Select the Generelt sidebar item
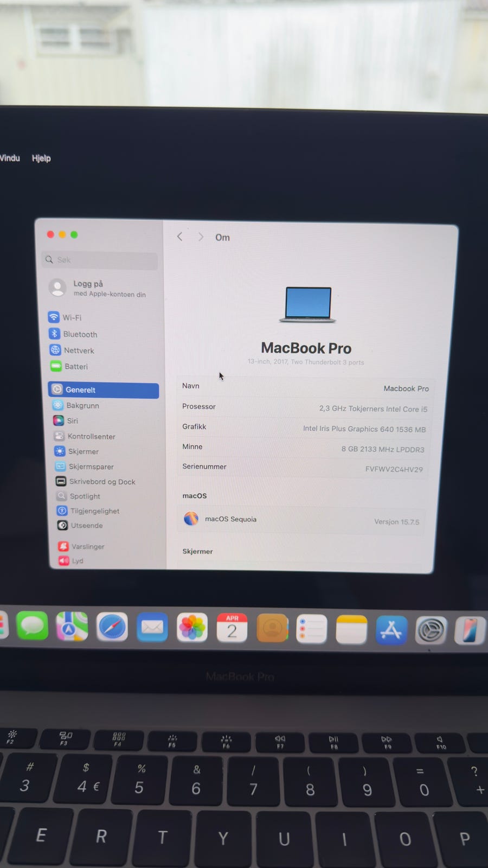This screenshot has width=488, height=868. click(x=104, y=390)
